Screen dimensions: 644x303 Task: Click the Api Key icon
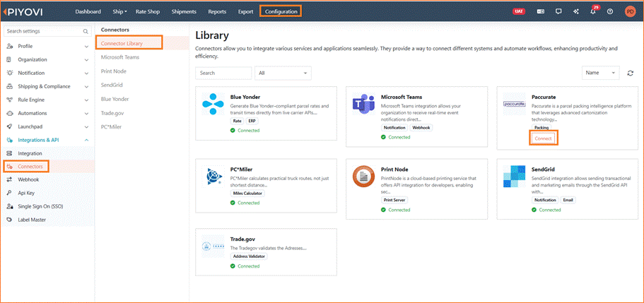pos(9,193)
